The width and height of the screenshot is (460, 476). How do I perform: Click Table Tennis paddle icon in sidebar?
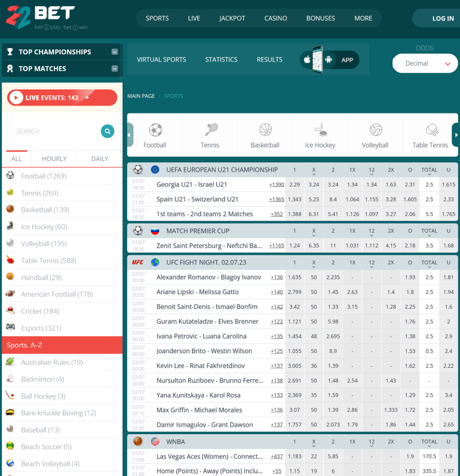tap(10, 259)
